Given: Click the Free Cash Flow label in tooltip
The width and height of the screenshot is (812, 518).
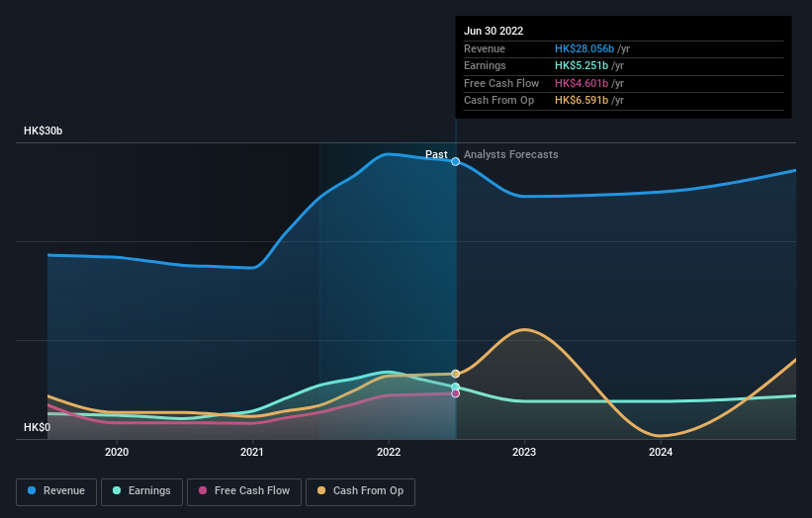Looking at the screenshot, I should tap(501, 83).
